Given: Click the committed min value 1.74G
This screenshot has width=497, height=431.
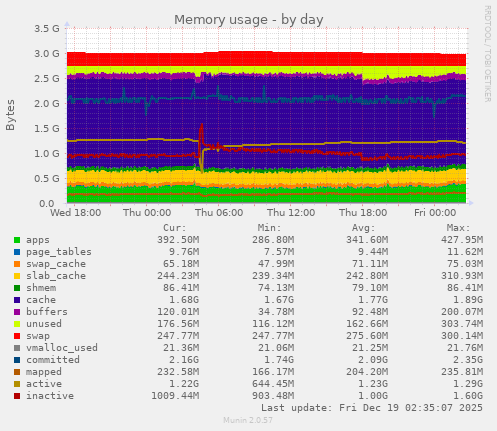Looking at the screenshot, I should tap(279, 360).
